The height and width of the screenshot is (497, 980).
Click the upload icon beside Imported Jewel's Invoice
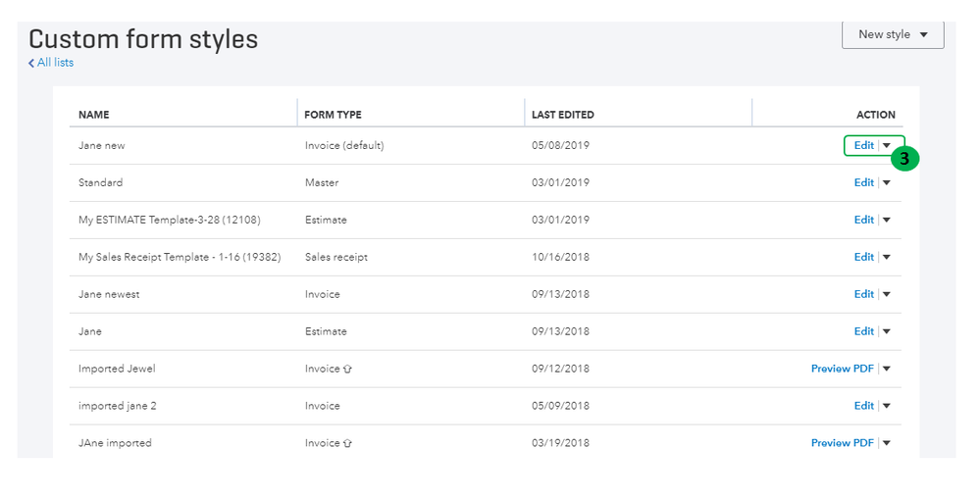pyautogui.click(x=347, y=369)
